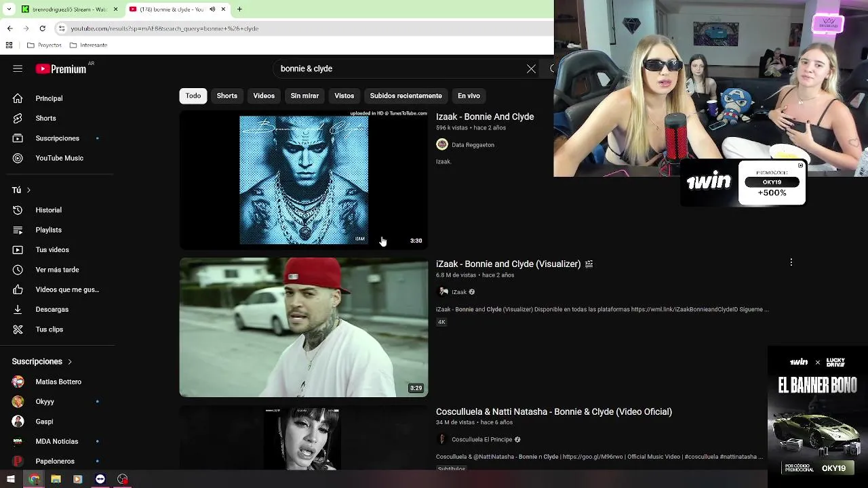Close the brenrodriguez95 Stream tab

[x=115, y=9]
